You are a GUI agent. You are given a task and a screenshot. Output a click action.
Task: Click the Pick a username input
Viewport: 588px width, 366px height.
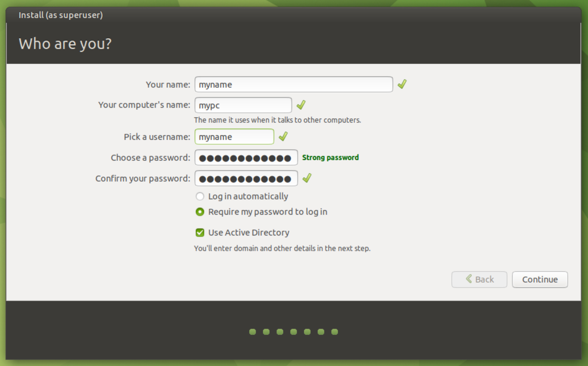click(x=234, y=137)
